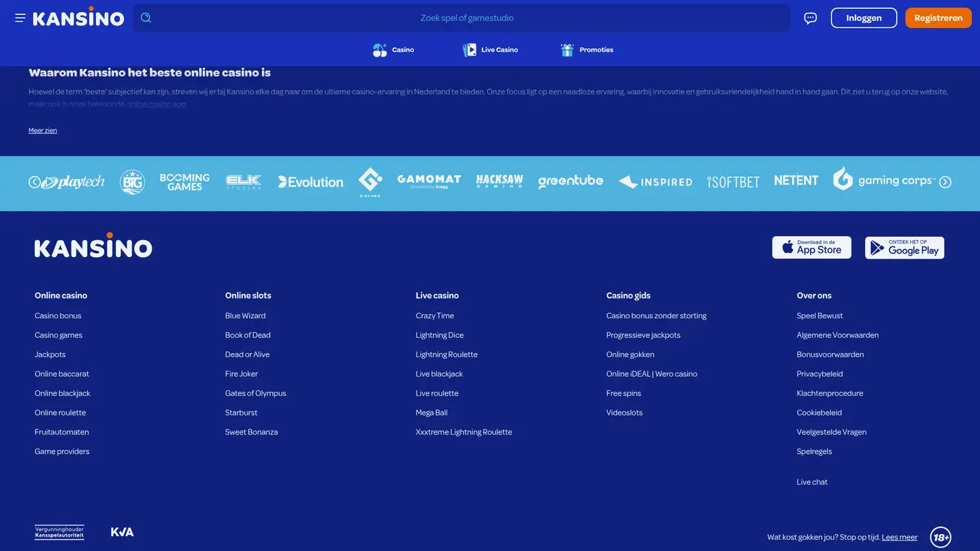Open Casino bonus link
Viewport: 980px width, 551px height.
(x=58, y=316)
